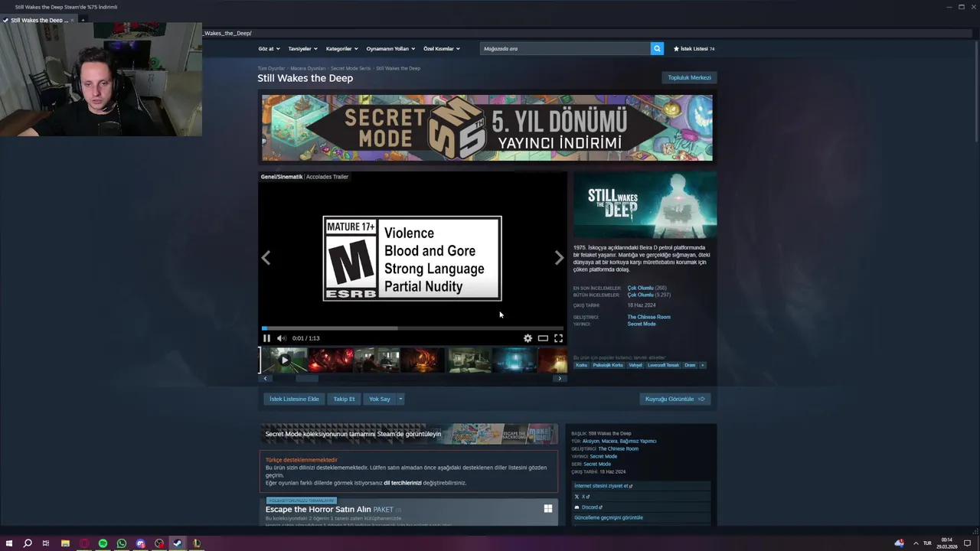
Task: Click the Secret Mode Serisi breadcrumb
Action: click(x=351, y=68)
